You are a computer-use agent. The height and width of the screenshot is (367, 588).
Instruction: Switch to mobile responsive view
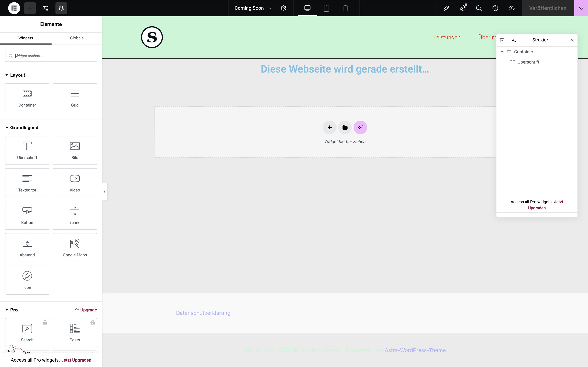point(345,8)
